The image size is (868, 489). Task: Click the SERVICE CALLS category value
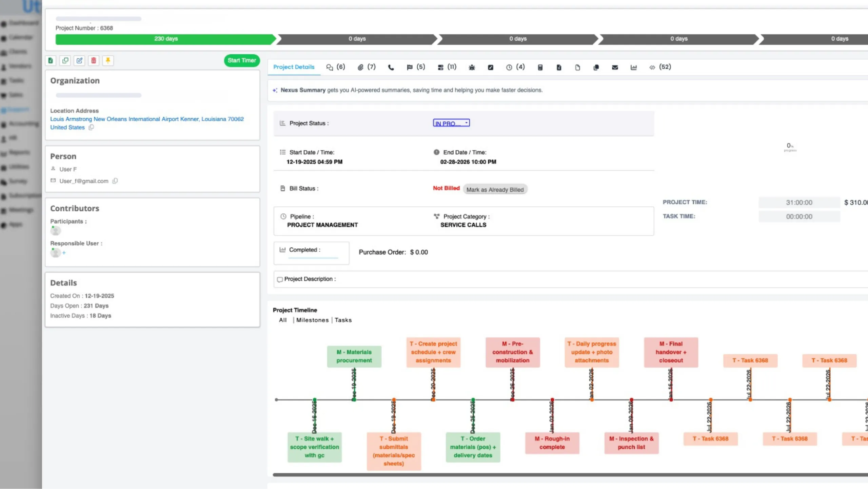[x=463, y=225]
